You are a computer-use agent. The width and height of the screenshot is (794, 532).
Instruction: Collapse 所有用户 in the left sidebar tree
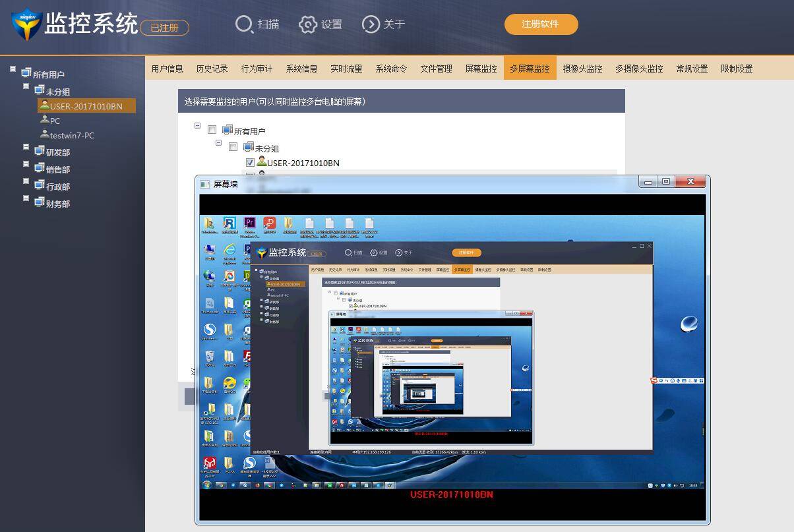point(13,69)
